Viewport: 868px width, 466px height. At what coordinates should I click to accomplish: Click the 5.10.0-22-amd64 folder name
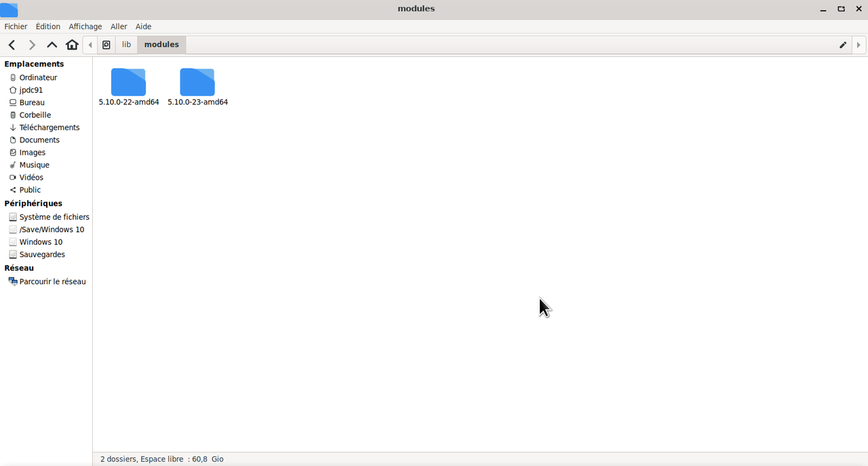pyautogui.click(x=129, y=102)
